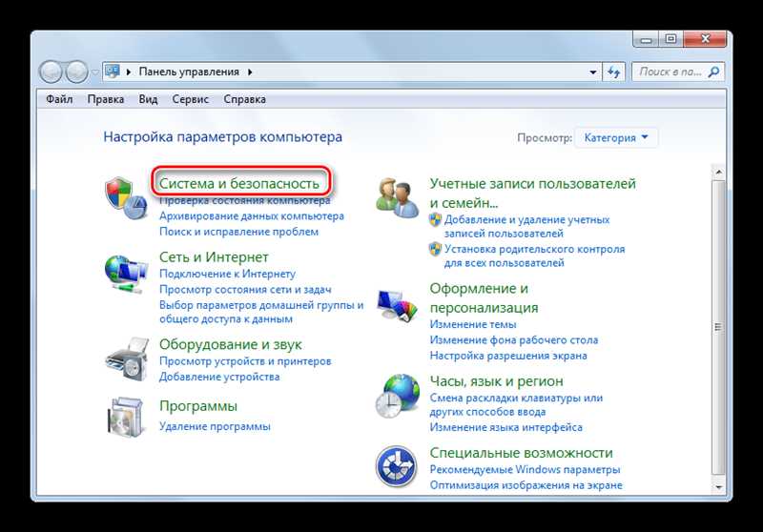Viewport: 763px width, 532px height.
Task: Open the Сервис menu
Action: (x=190, y=99)
